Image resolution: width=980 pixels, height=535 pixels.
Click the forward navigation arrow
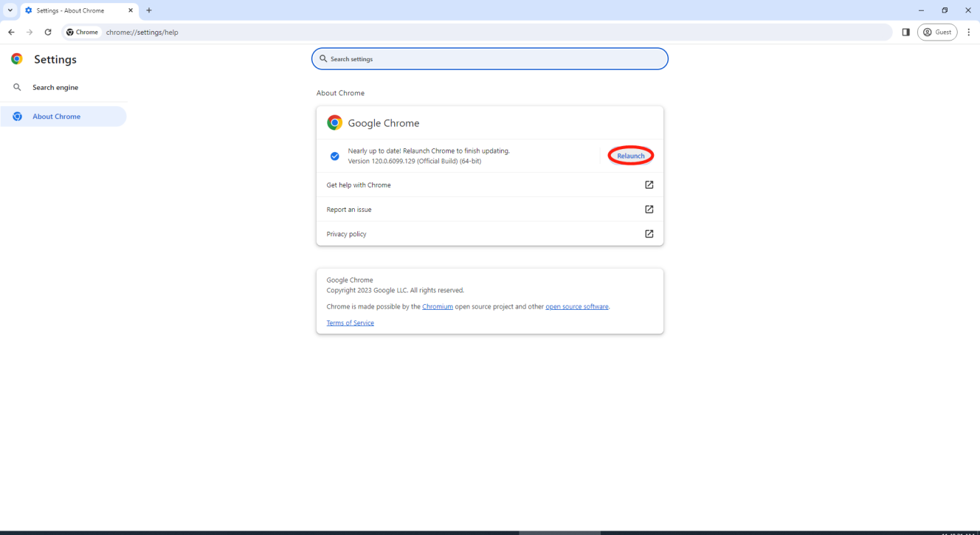pos(29,32)
